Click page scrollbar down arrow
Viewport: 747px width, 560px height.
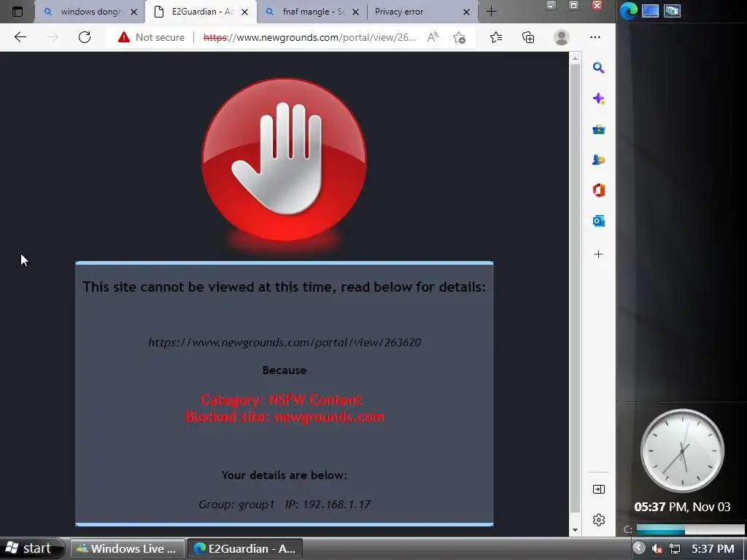[575, 530]
